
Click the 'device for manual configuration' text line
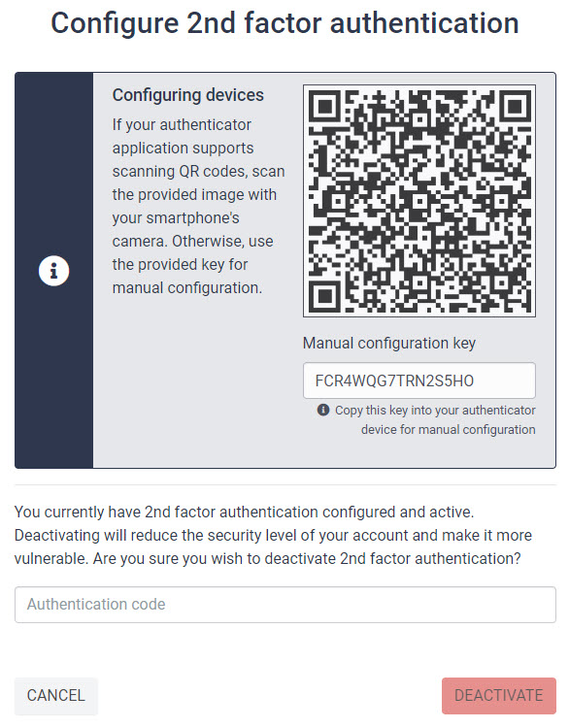[x=449, y=430]
